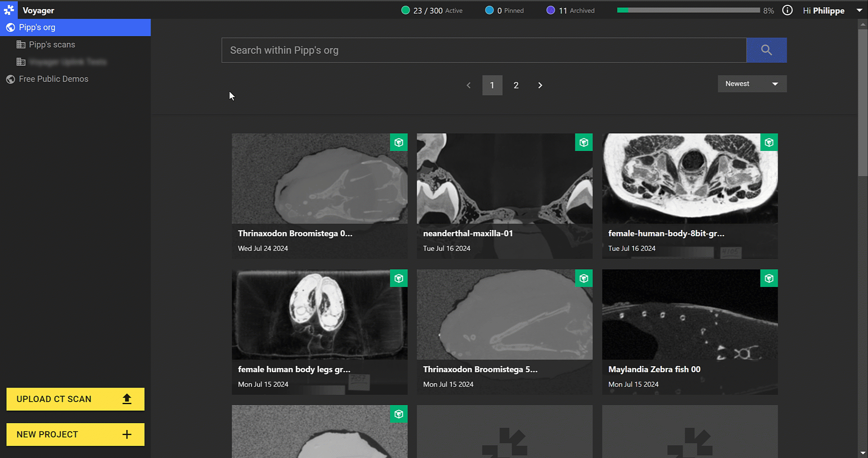
Task: Click 3D cube badge on female-human-body-8bit card
Action: [769, 142]
